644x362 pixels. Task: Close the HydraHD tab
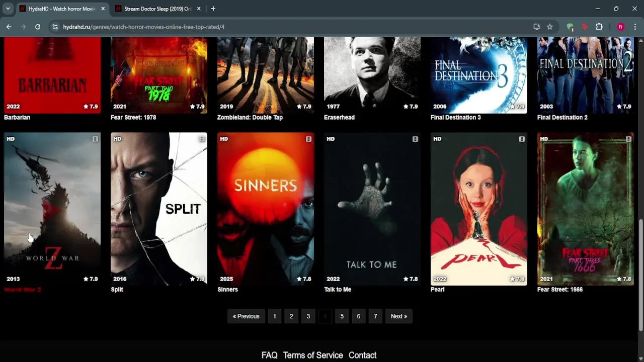click(x=103, y=9)
